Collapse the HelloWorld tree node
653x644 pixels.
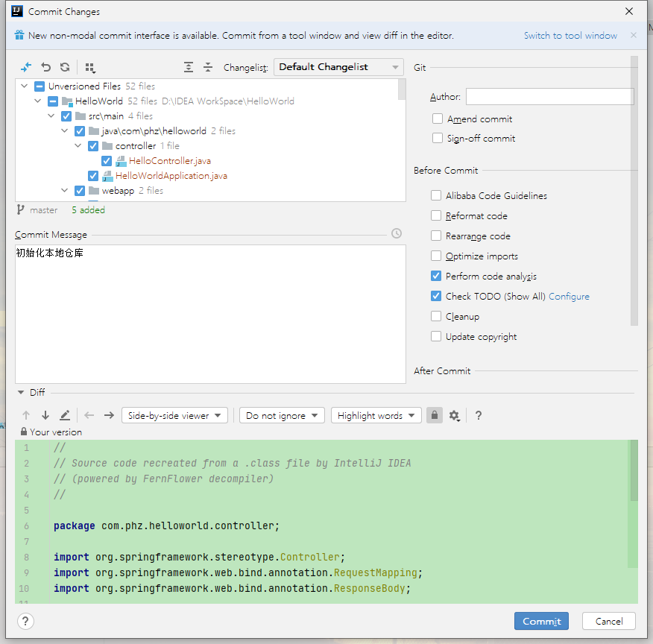click(x=37, y=101)
